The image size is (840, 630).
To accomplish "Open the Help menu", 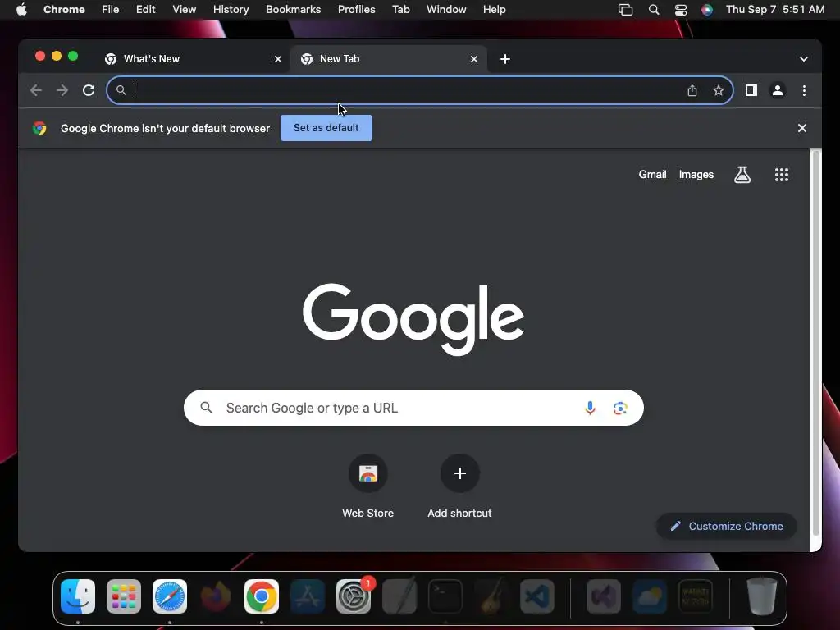I will [x=494, y=10].
